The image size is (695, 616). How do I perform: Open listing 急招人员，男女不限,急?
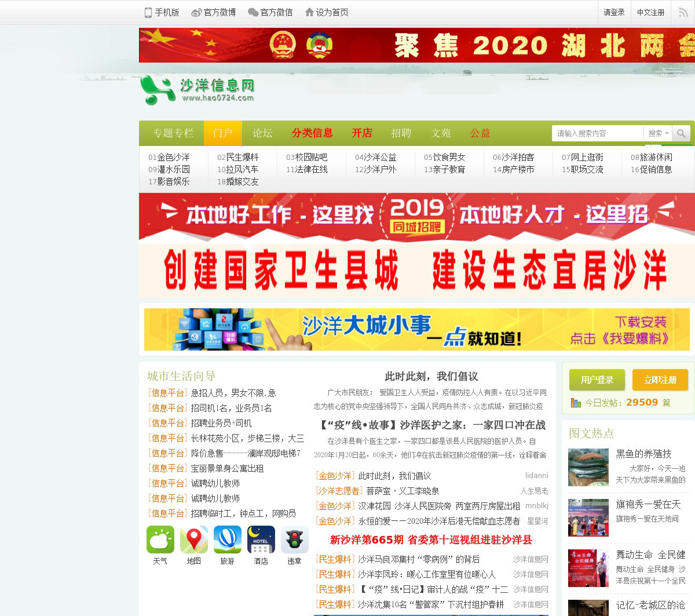click(233, 393)
